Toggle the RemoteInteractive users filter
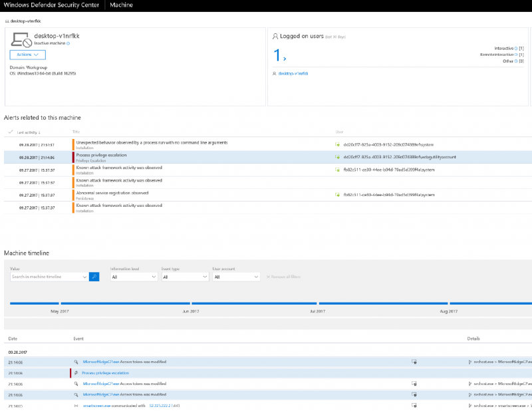The width and height of the screenshot is (532, 411). [x=515, y=54]
